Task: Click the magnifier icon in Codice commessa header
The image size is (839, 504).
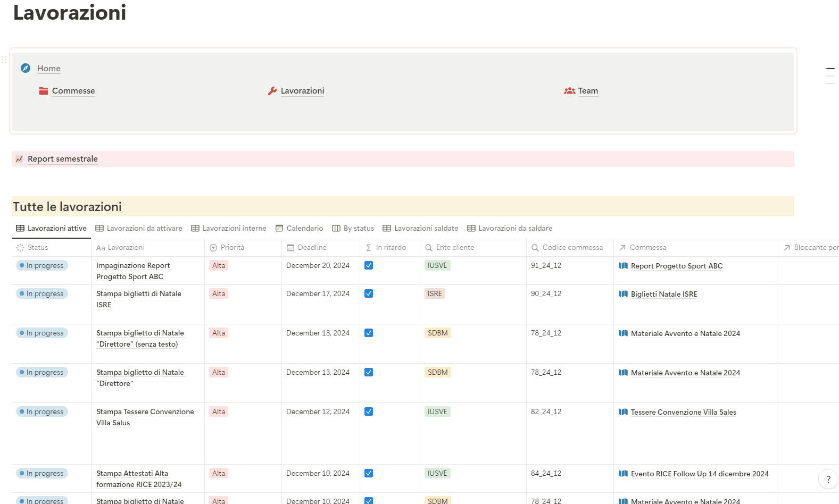Action: click(535, 248)
